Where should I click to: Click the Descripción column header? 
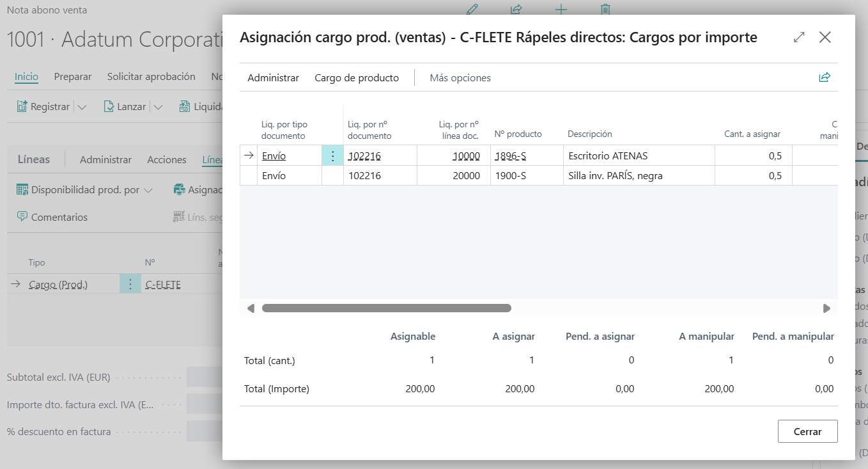pyautogui.click(x=589, y=134)
